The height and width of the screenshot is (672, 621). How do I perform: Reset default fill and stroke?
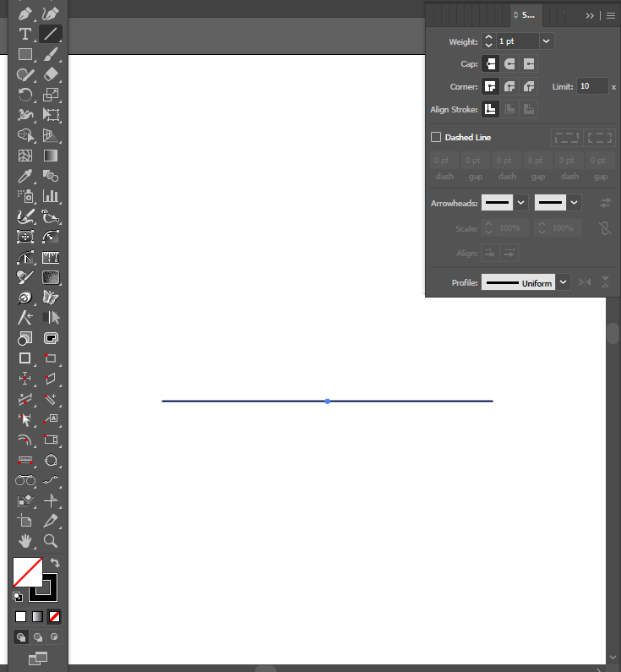(x=18, y=597)
